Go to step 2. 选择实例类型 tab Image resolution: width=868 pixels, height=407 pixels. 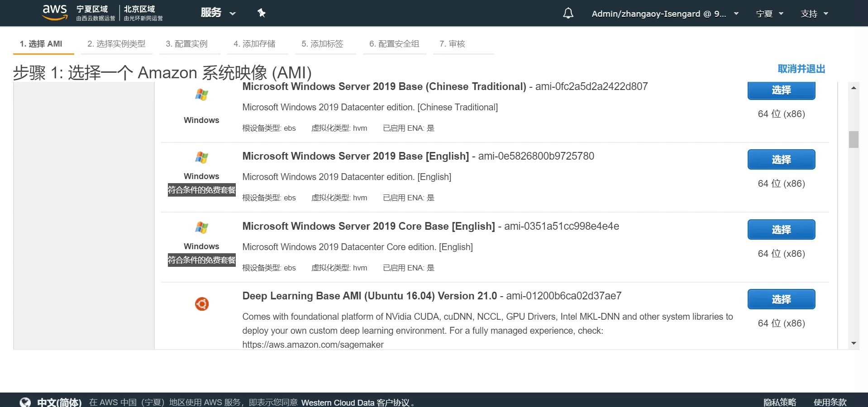click(x=116, y=44)
